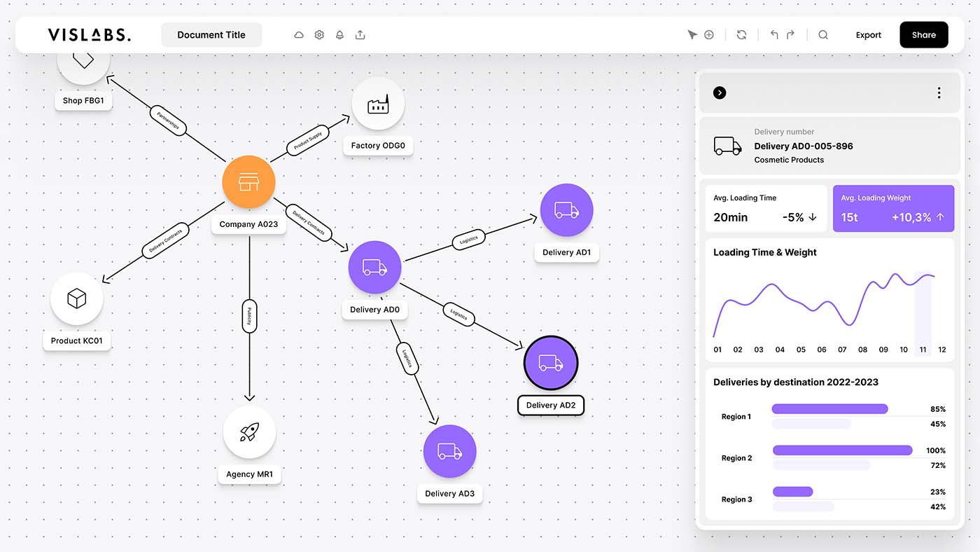Viewport: 980px width, 552px height.
Task: Click the Delivery AD3 label
Action: click(x=449, y=494)
